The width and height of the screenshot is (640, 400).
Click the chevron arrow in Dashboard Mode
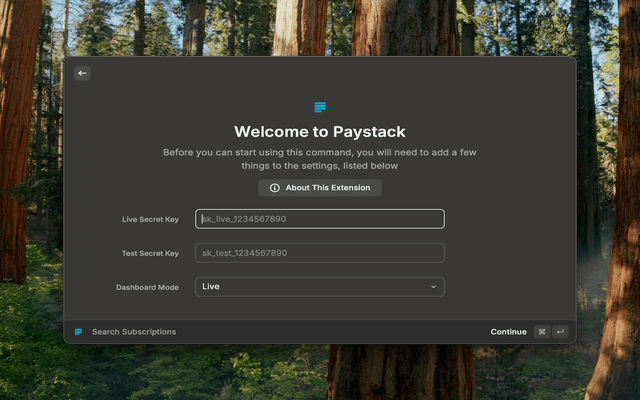tap(433, 287)
